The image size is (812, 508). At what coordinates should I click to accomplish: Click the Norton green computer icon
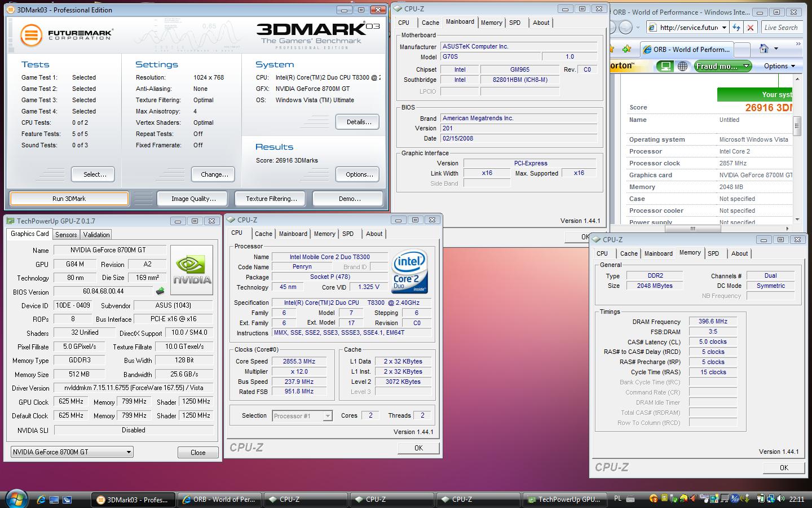[x=666, y=66]
